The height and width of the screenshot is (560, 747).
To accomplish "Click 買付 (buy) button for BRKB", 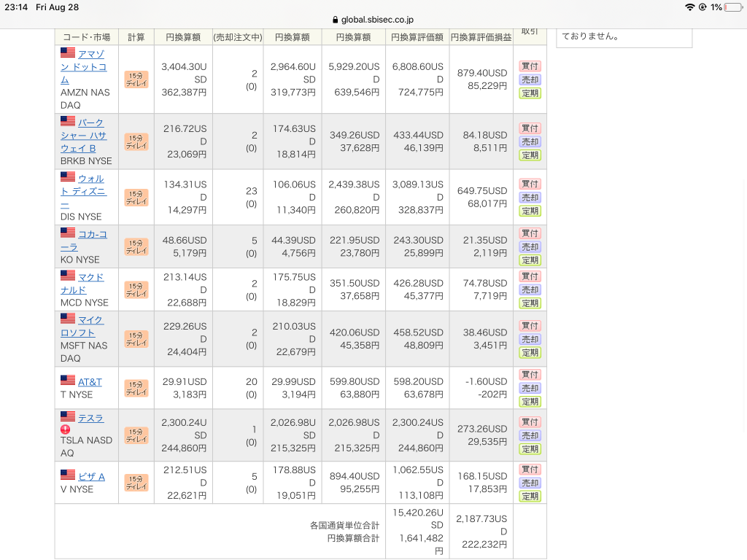I will pyautogui.click(x=530, y=128).
